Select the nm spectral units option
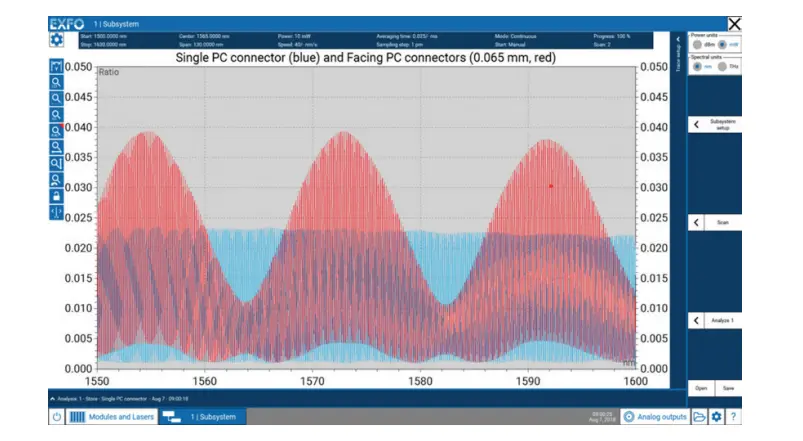 click(698, 67)
